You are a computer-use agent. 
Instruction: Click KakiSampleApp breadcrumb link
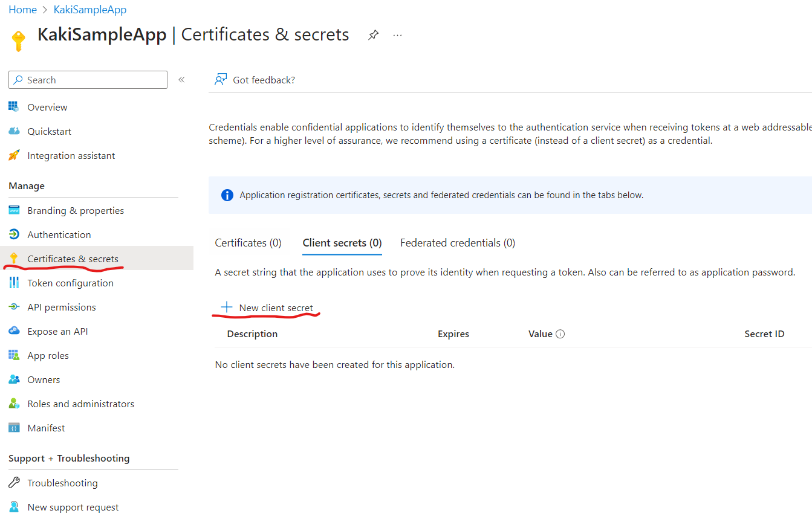(90, 10)
